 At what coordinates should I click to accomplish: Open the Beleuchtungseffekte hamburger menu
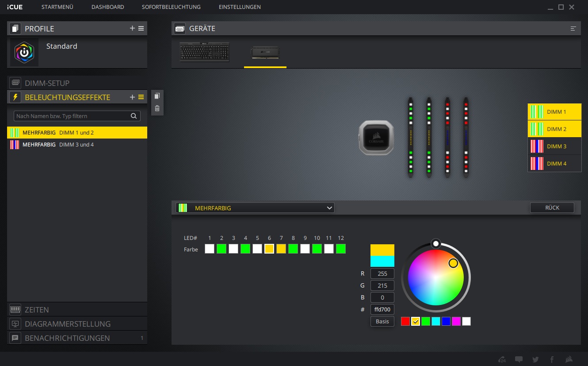pyautogui.click(x=141, y=97)
